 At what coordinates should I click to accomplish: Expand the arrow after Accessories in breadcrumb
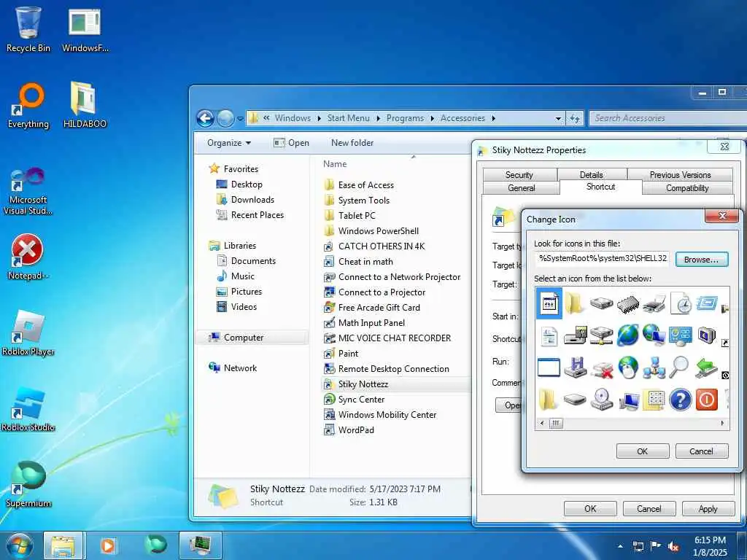(494, 118)
